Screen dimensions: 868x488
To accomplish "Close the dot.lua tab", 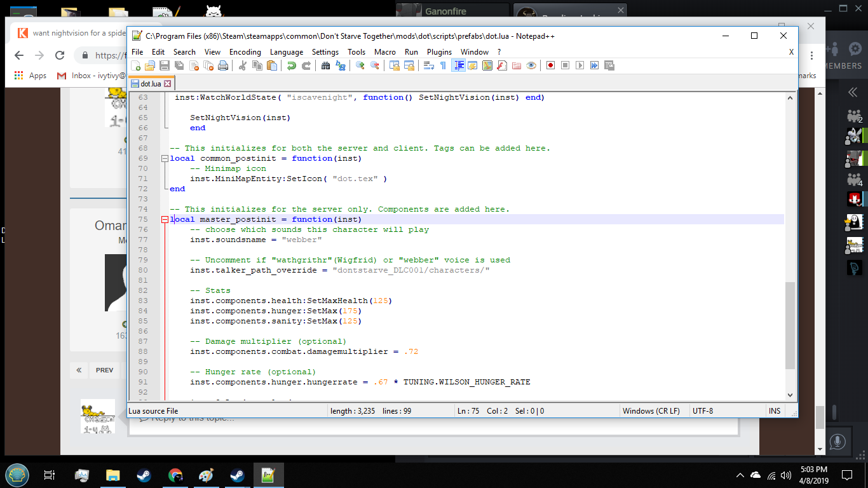I will pyautogui.click(x=168, y=84).
